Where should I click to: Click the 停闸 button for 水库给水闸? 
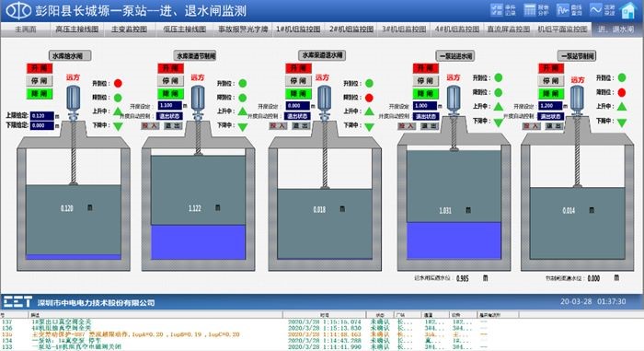pos(40,81)
